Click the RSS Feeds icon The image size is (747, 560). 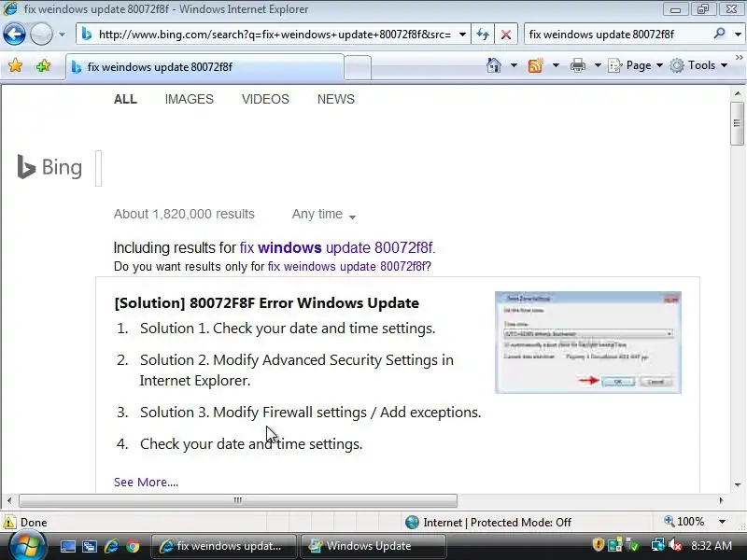(535, 65)
